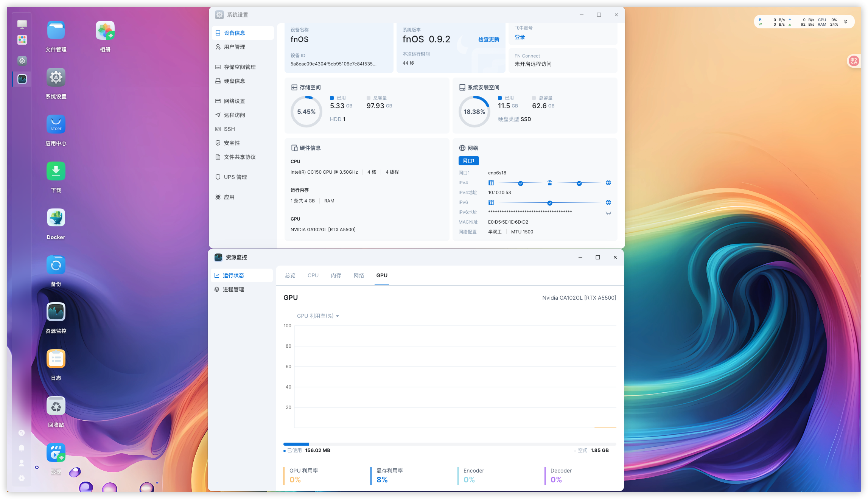Expand the top-right system status widget chevron

pos(846,22)
